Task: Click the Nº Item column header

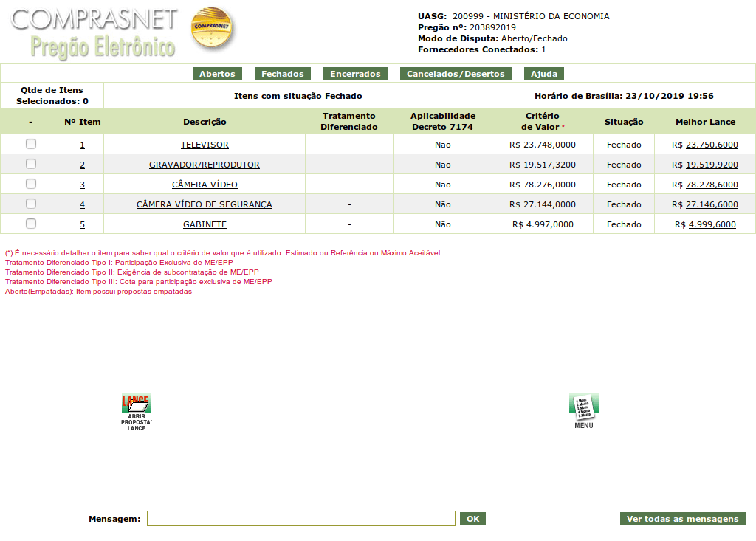Action: click(83, 122)
